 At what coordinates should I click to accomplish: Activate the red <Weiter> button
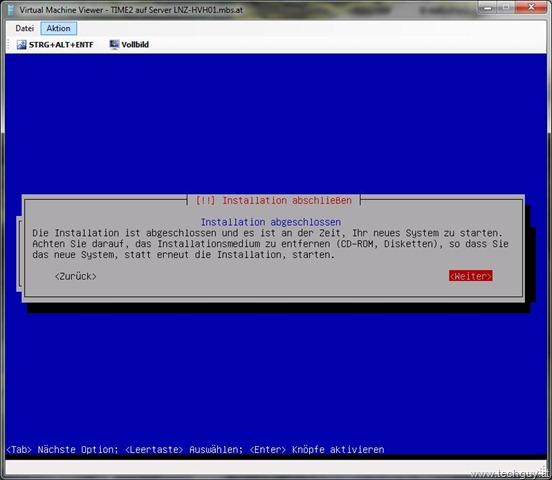coord(470,276)
